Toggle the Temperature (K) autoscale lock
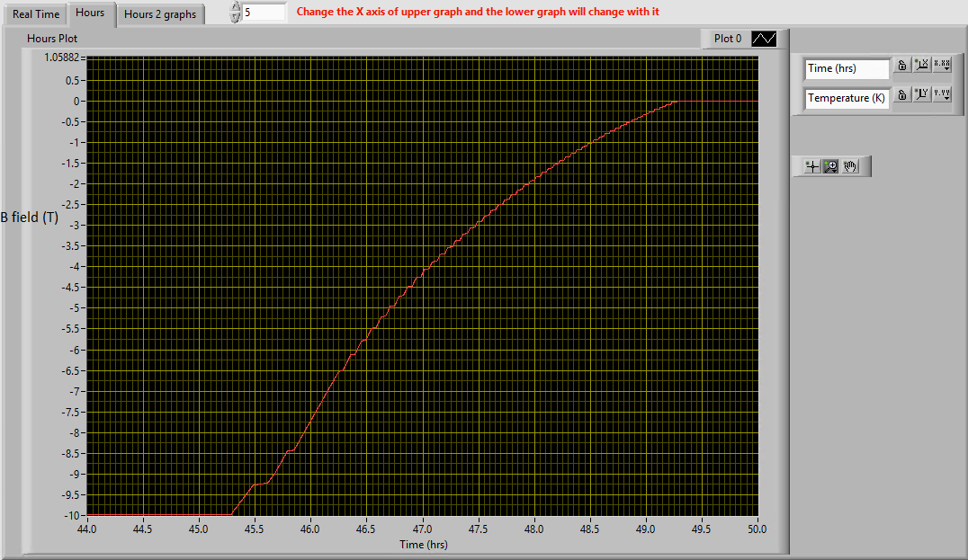Image resolution: width=968 pixels, height=560 pixels. (901, 96)
